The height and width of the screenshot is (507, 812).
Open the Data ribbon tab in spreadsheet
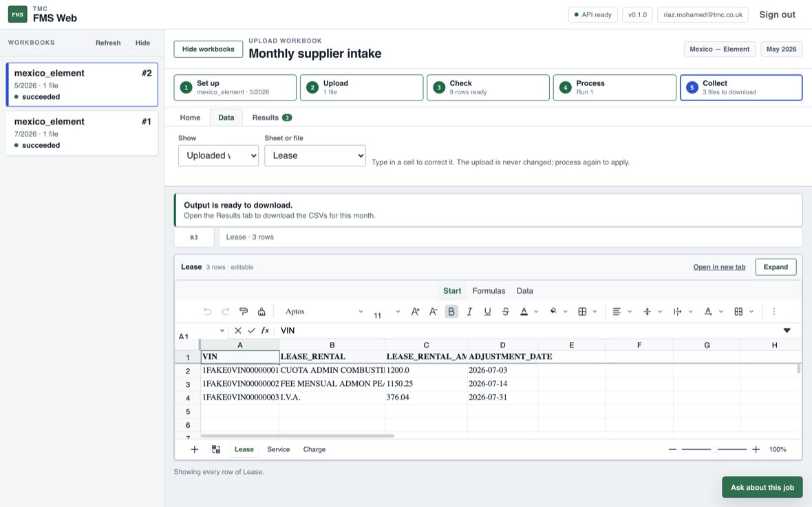(x=524, y=291)
